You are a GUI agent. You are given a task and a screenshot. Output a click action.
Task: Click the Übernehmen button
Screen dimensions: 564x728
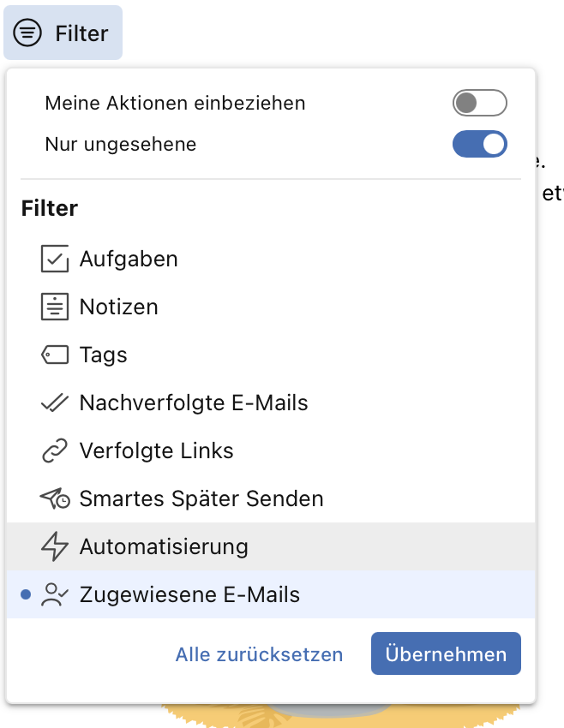point(446,653)
